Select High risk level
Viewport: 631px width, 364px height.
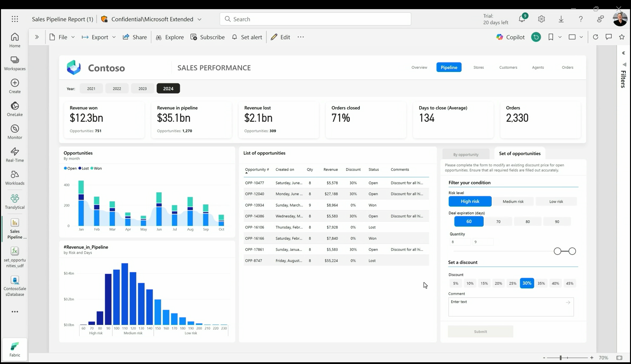[x=470, y=201]
